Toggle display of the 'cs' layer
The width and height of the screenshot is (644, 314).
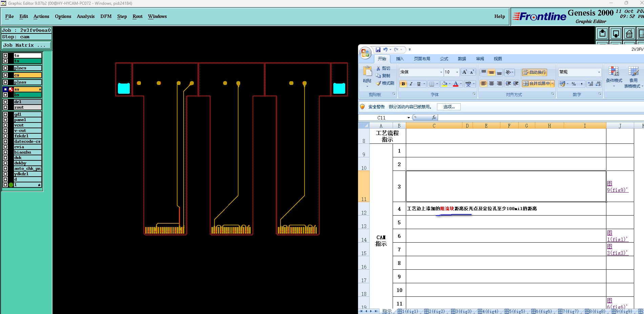point(5,75)
